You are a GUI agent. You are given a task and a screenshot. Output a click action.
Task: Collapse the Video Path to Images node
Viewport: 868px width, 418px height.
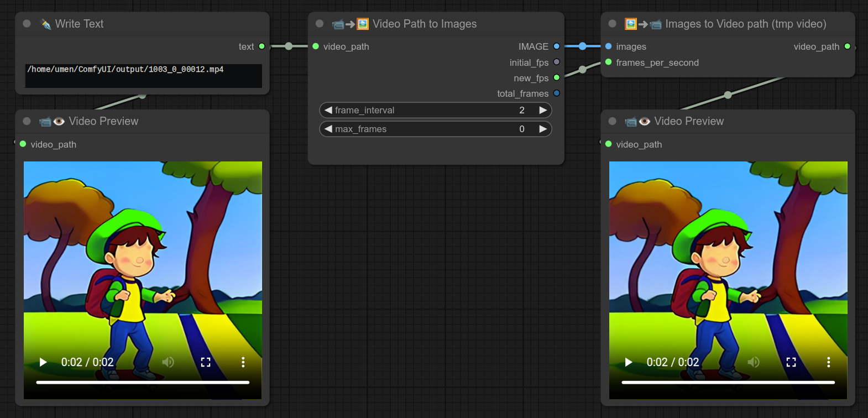[x=320, y=24]
